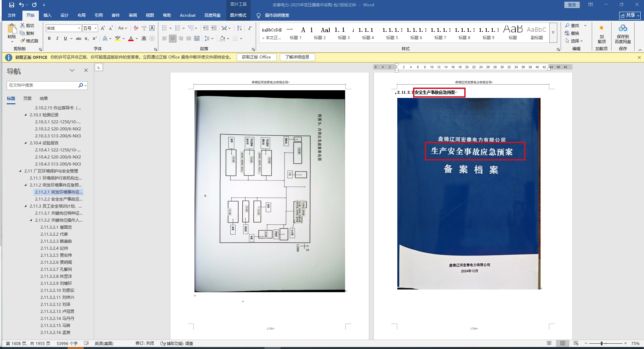Paste clipboard contents with 粘贴
Image resolution: width=644 pixels, height=349 pixels.
point(12,33)
